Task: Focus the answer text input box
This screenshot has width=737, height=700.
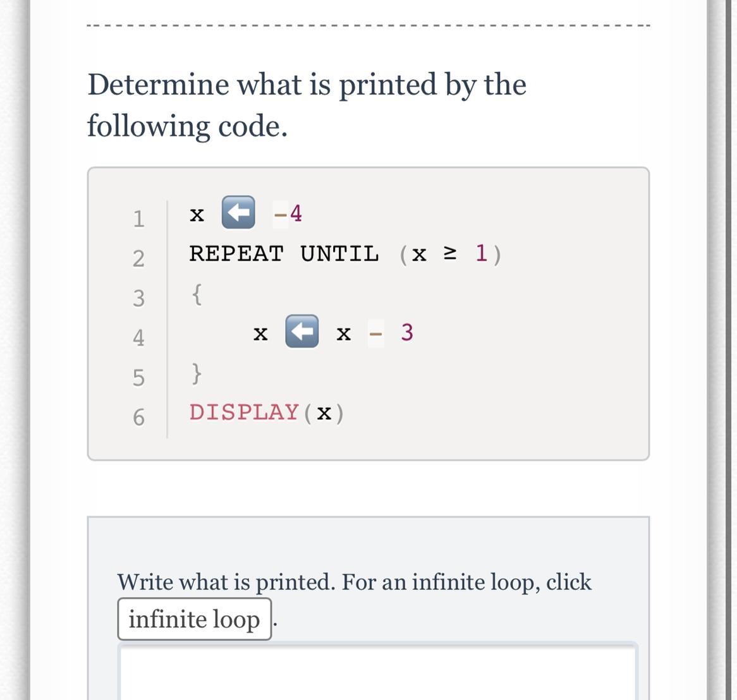Action: [377, 673]
